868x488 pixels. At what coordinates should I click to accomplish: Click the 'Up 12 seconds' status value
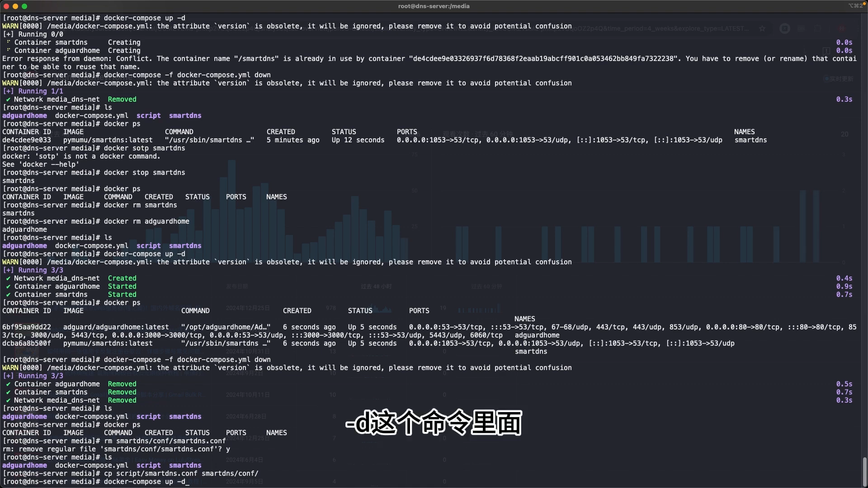tap(358, 140)
